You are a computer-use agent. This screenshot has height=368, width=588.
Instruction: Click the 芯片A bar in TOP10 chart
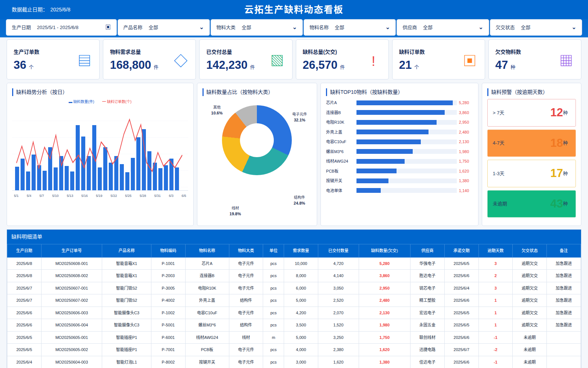[405, 103]
